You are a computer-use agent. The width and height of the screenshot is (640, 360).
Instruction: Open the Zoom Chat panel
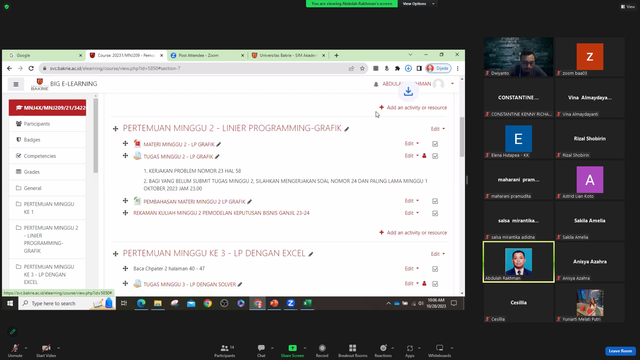coord(261,350)
